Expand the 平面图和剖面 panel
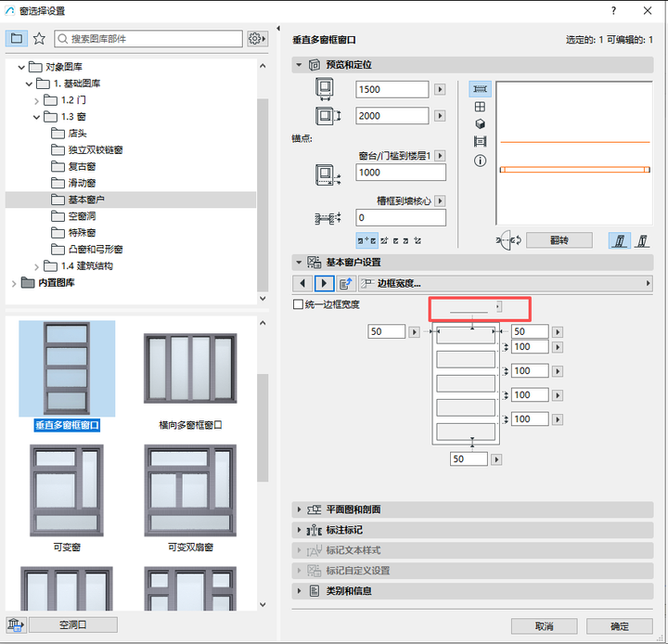The image size is (668, 644). tap(299, 509)
